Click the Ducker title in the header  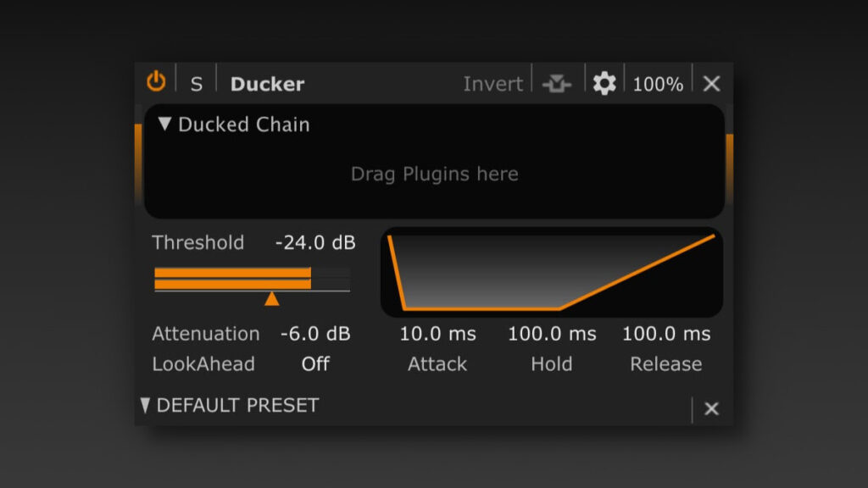click(267, 83)
